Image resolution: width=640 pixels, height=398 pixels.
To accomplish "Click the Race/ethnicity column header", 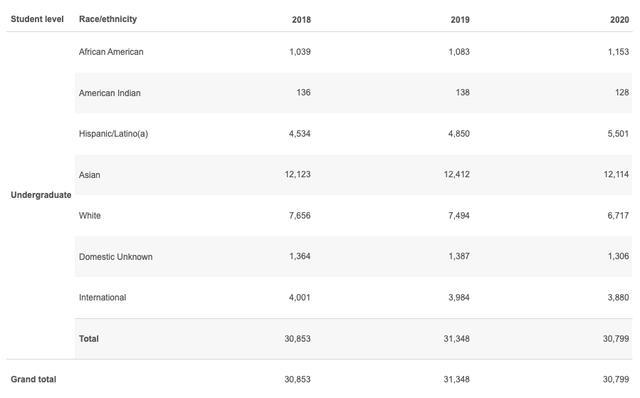I will pos(108,19).
